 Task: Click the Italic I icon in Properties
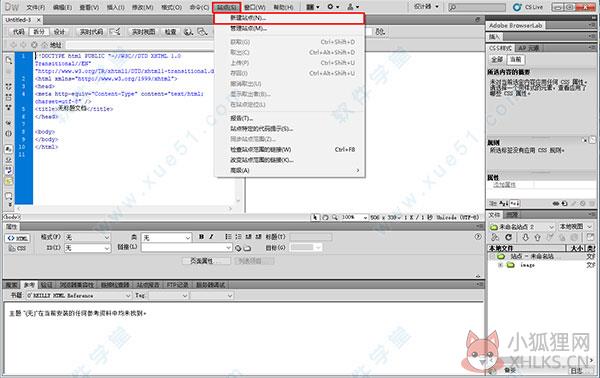click(x=211, y=237)
